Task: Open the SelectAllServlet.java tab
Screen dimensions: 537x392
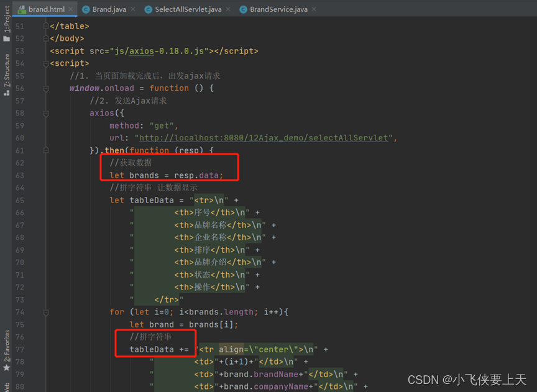Action: (x=188, y=9)
